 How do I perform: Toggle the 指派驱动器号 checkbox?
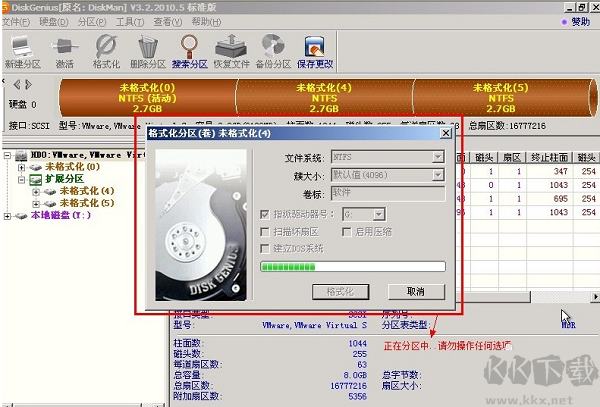click(264, 215)
